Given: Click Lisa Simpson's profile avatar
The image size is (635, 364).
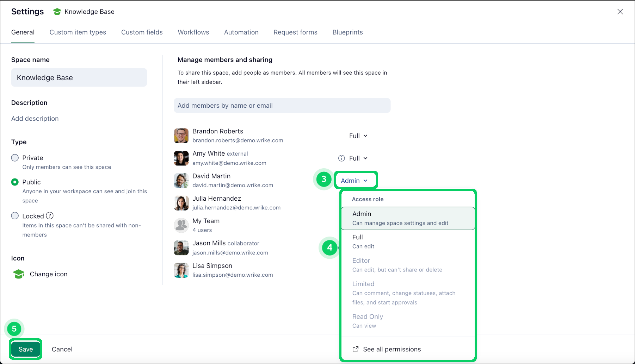Looking at the screenshot, I should (181, 270).
